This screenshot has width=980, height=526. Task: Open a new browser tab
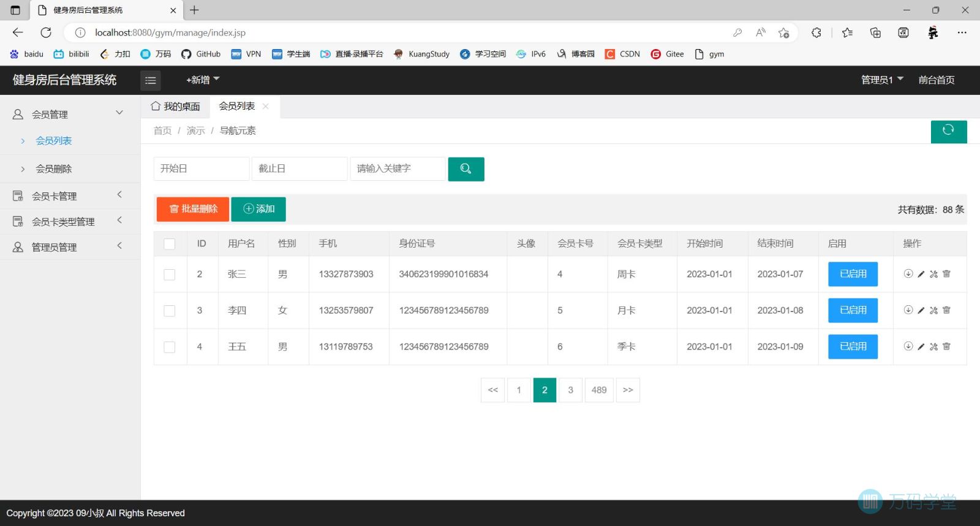[194, 10]
